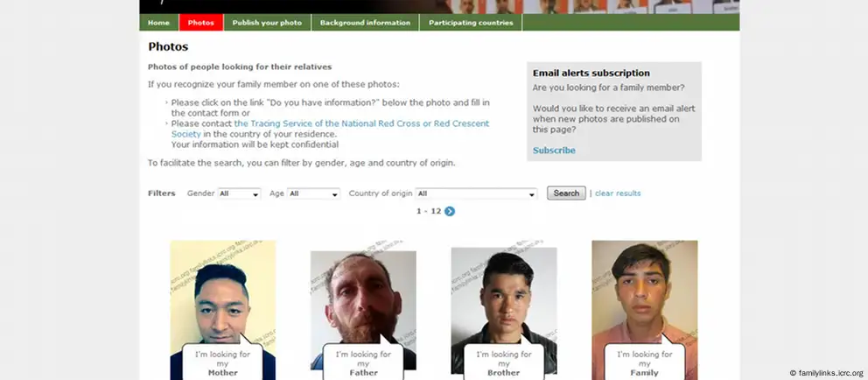Expand the Country of origin dropdown
Image resolution: width=868 pixels, height=380 pixels.
476,194
